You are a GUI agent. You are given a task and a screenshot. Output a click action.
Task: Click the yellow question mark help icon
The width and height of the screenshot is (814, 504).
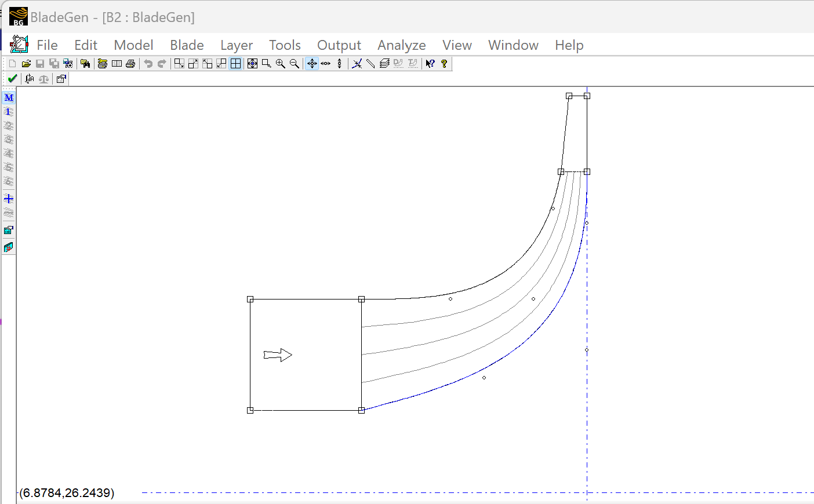444,64
